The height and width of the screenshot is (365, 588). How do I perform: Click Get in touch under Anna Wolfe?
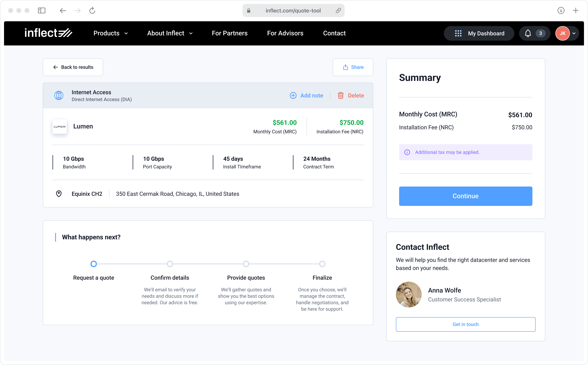click(x=465, y=324)
